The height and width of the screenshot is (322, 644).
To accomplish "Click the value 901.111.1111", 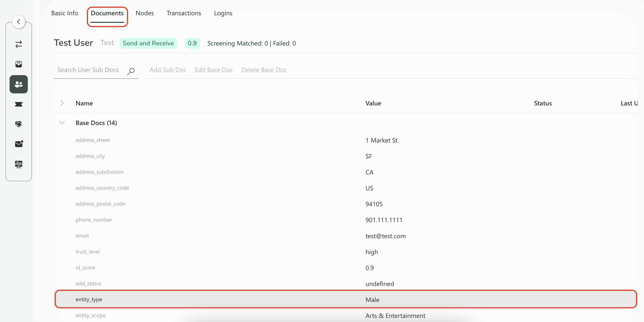I will coord(384,220).
